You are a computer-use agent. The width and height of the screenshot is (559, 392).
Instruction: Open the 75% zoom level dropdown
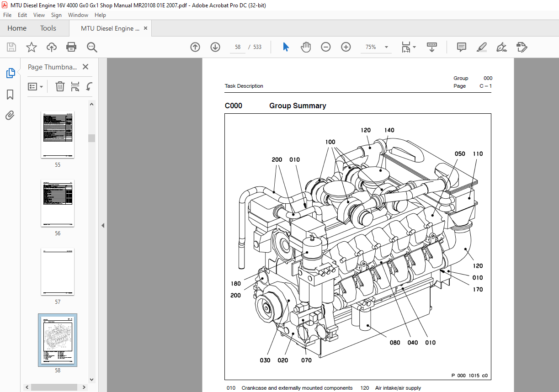386,47
